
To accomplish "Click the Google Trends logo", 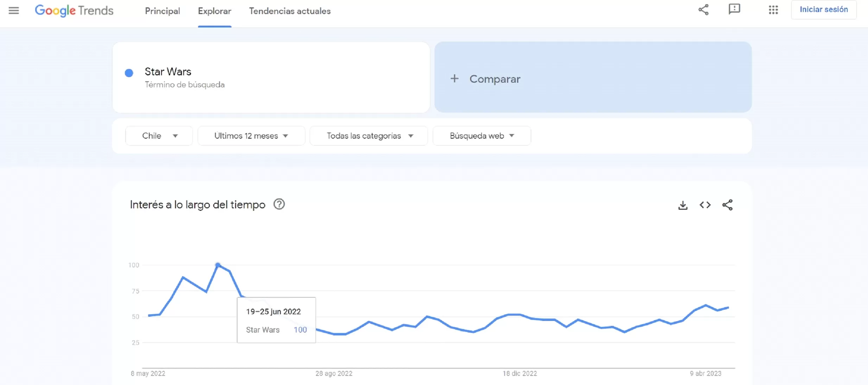I will click(x=74, y=11).
